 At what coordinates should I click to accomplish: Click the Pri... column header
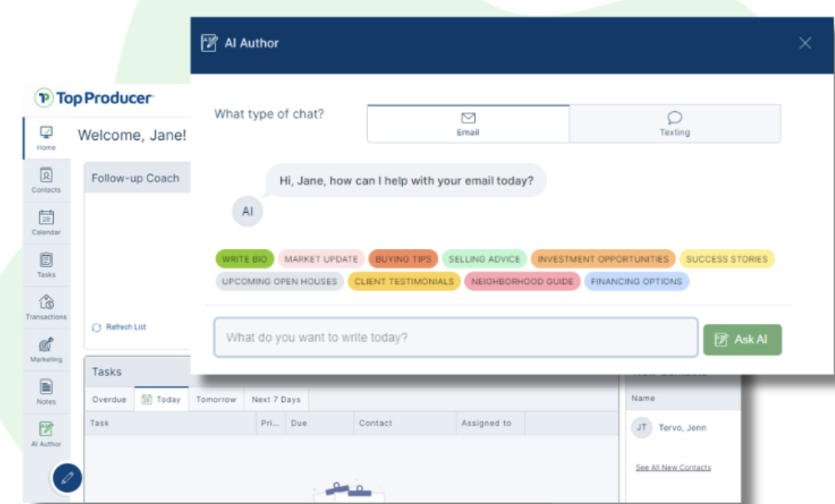point(270,423)
